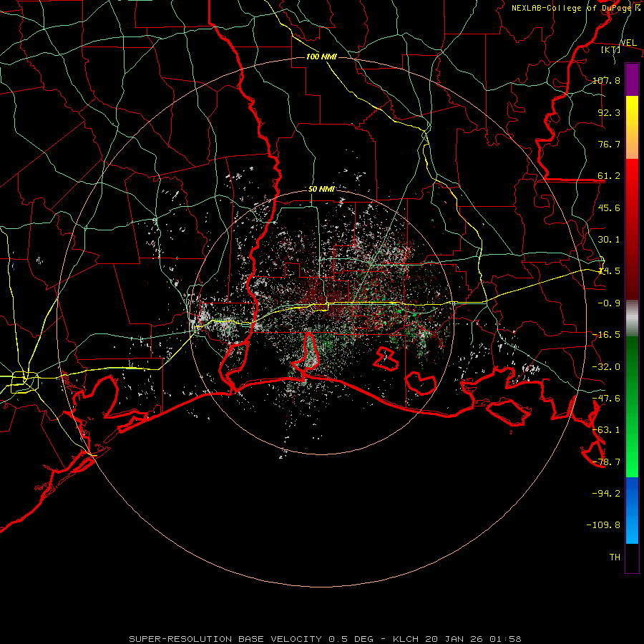Click the 30.1 velocity legend value
644x644 pixels.
pyautogui.click(x=609, y=240)
